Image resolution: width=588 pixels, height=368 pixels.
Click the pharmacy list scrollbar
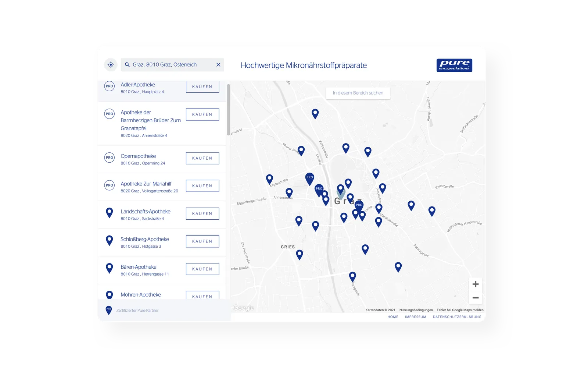coord(228,110)
